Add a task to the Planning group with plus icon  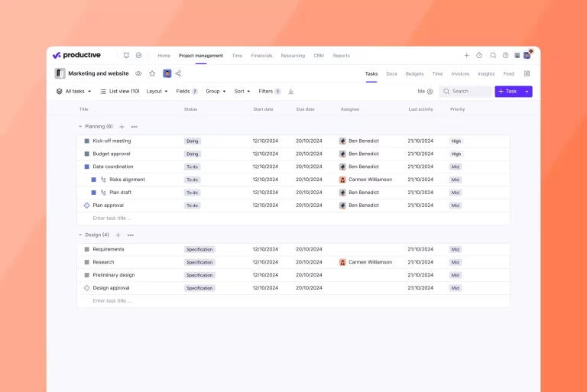tap(122, 127)
